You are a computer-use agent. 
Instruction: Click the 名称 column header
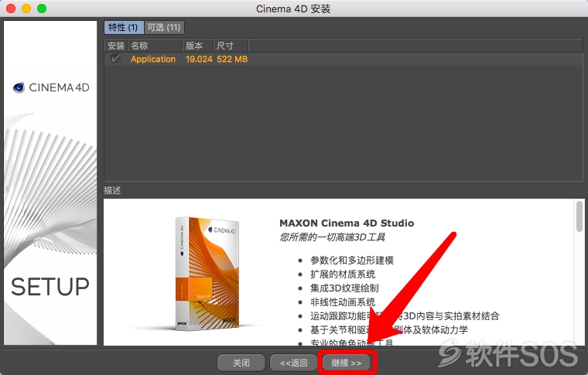pyautogui.click(x=155, y=46)
